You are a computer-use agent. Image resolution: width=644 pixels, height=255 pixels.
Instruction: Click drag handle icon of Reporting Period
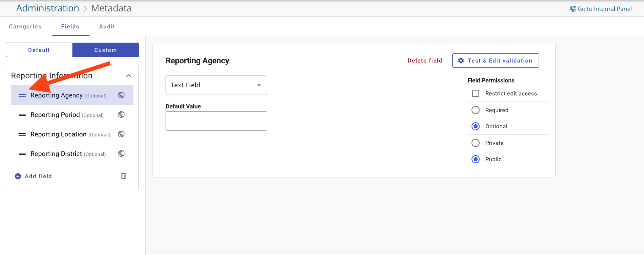point(22,115)
